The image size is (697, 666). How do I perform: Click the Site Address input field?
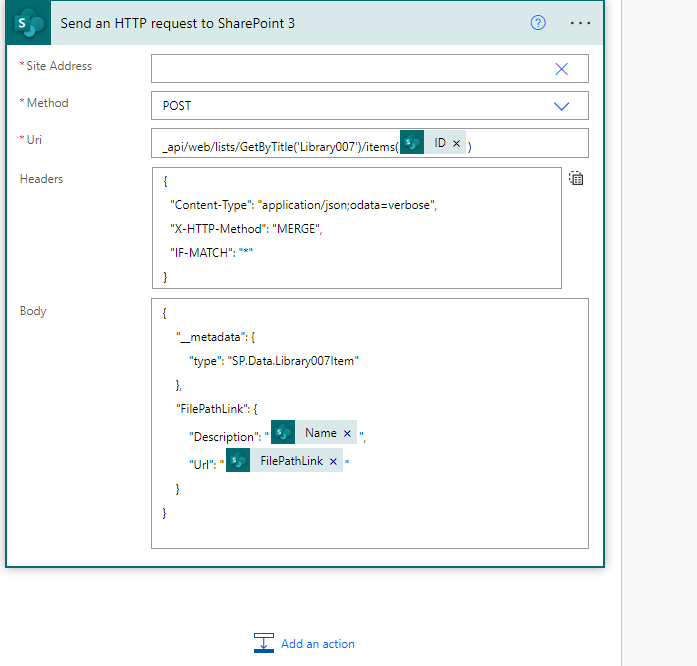click(x=370, y=68)
